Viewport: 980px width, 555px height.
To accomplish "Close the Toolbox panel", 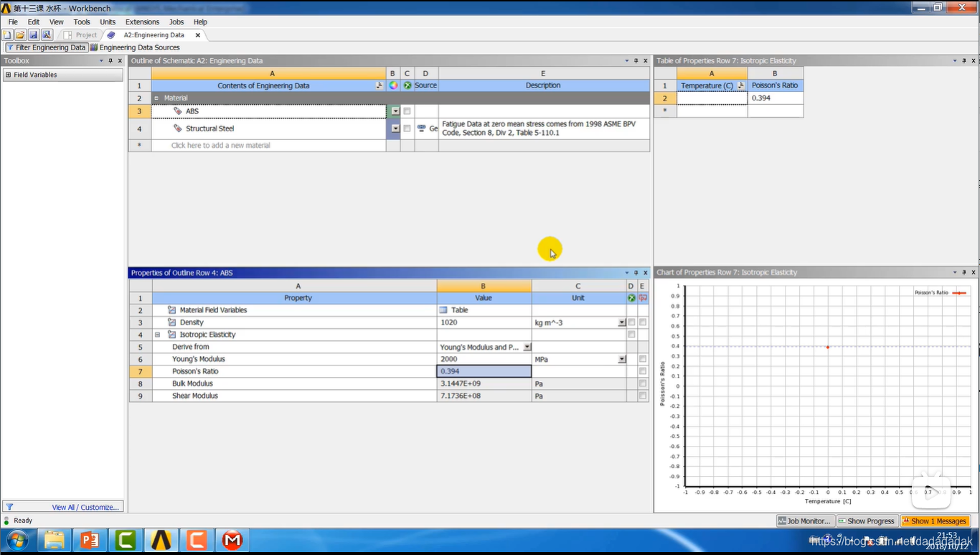I will pyautogui.click(x=120, y=61).
